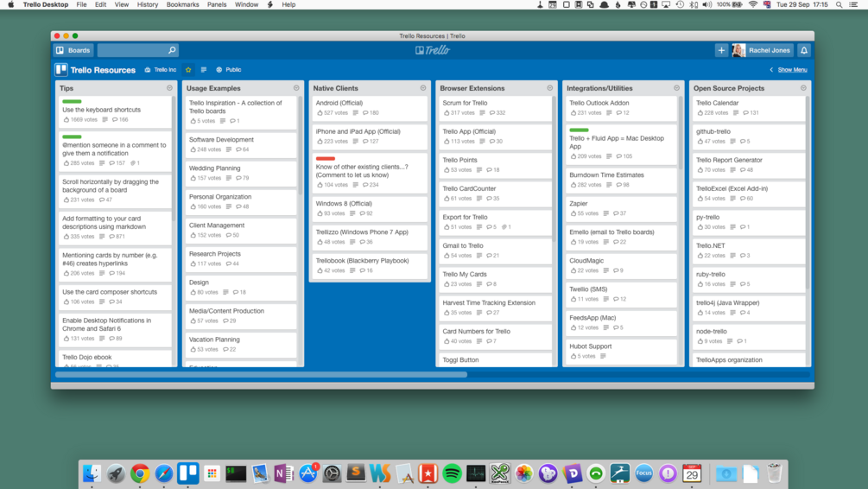
Task: Open the Bookmarks menu
Action: 183,4
